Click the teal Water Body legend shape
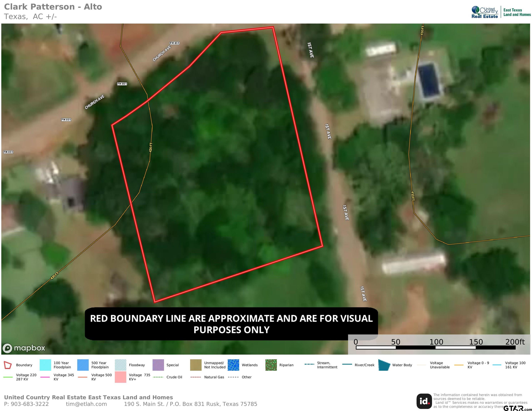532x411 pixels. [x=384, y=365]
